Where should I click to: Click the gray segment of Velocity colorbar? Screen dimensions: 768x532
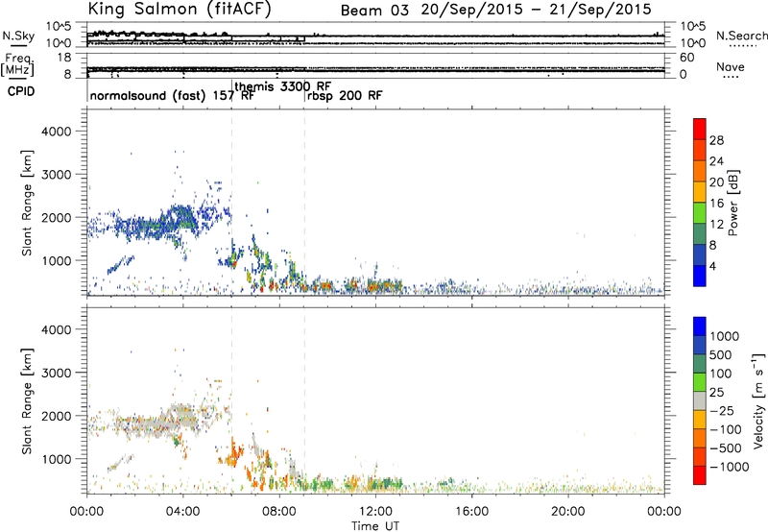[x=700, y=401]
